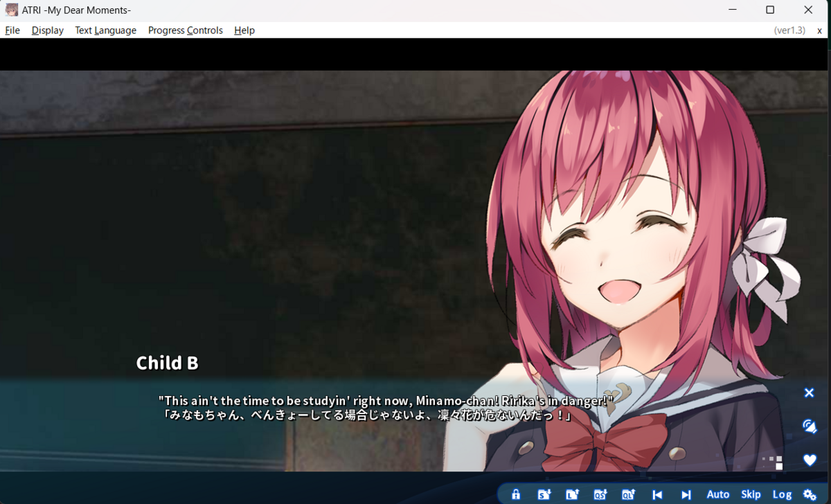Hide the text window with X icon
The width and height of the screenshot is (831, 504).
[809, 393]
